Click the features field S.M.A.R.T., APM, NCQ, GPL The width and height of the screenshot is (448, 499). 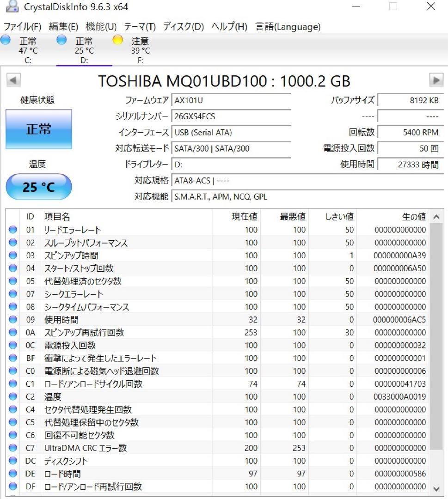point(307,197)
